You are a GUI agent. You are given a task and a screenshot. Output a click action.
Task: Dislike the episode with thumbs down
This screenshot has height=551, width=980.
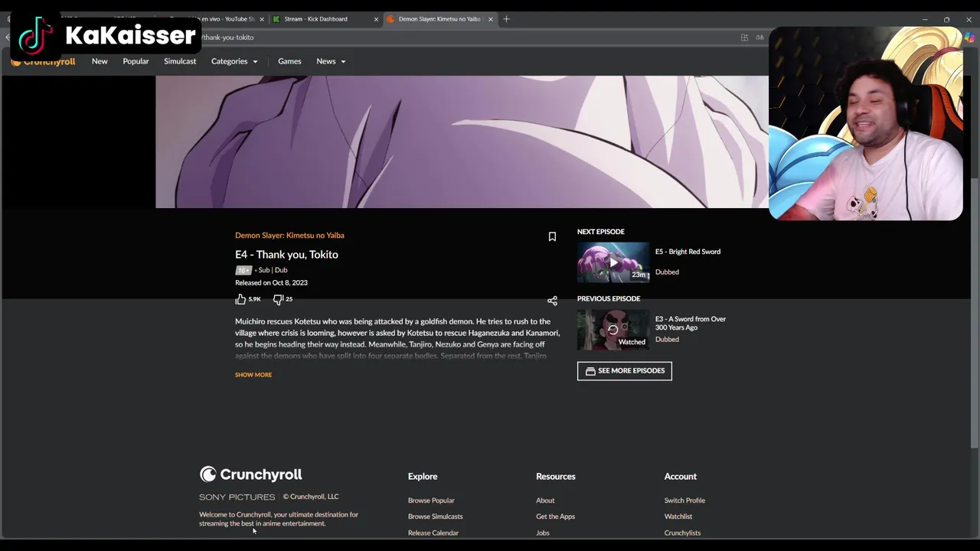pos(278,299)
